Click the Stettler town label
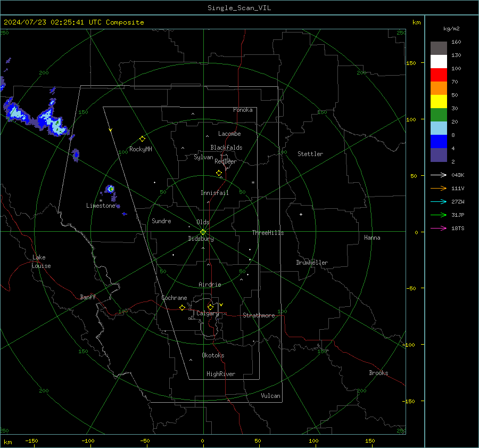The width and height of the screenshot is (479, 448). coord(310,154)
